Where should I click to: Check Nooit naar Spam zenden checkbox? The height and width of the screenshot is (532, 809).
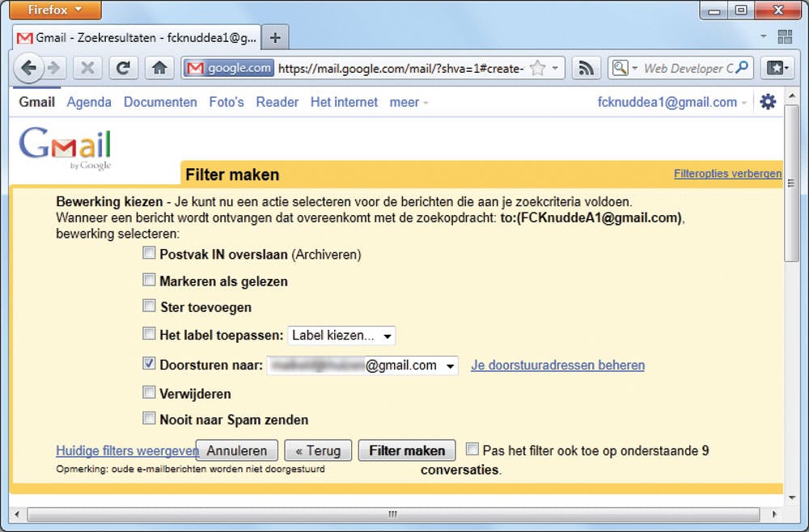point(149,418)
